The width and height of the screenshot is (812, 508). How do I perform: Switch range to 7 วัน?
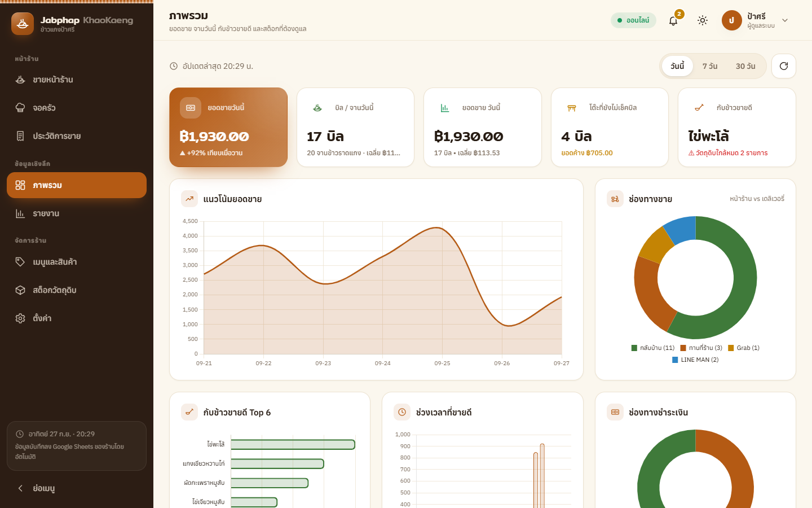tap(710, 66)
